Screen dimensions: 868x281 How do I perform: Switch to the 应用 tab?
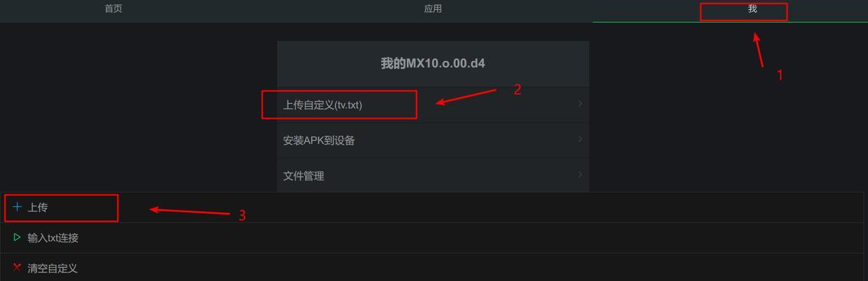pos(433,9)
